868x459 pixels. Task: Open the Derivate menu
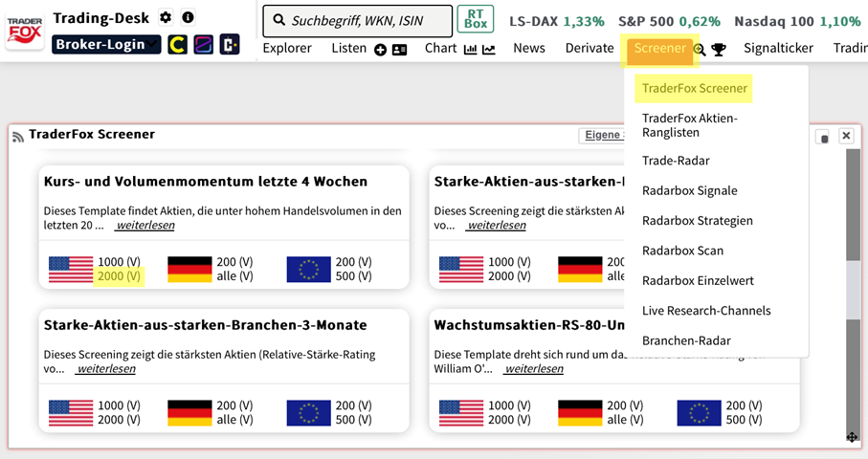590,48
